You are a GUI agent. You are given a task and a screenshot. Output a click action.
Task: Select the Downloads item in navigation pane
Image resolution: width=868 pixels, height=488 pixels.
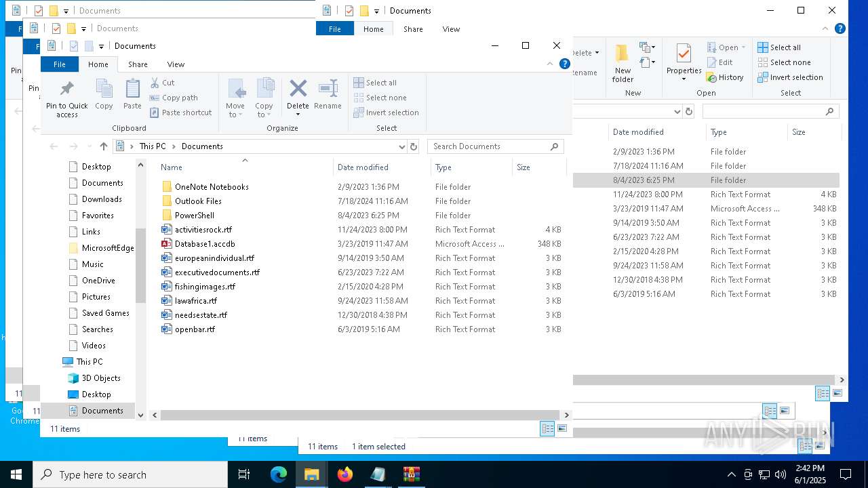[x=102, y=199]
